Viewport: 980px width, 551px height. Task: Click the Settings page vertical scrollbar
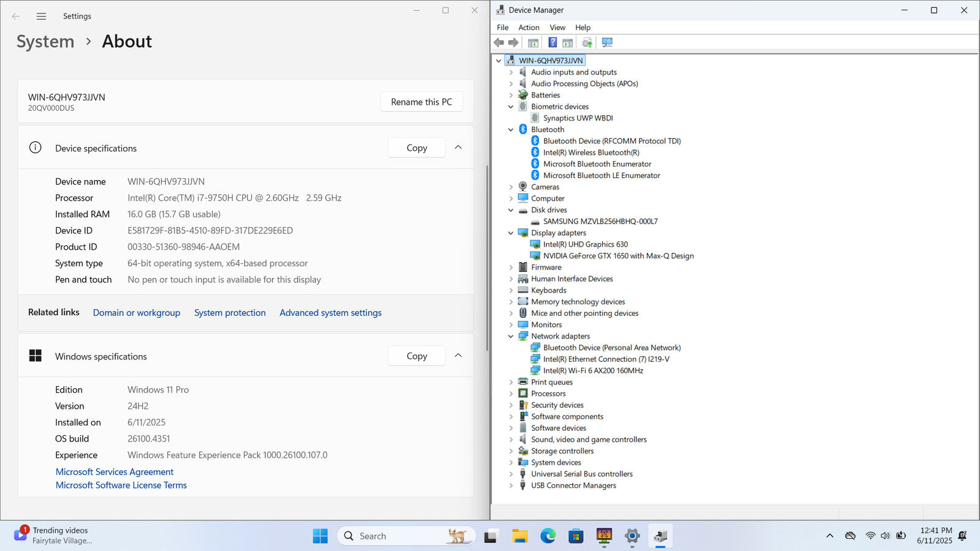coord(487,257)
